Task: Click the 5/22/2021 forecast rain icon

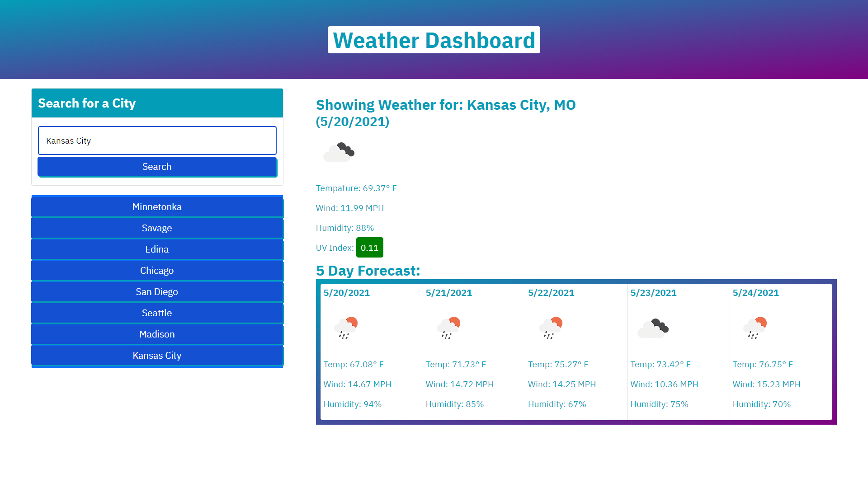Action: (x=550, y=328)
